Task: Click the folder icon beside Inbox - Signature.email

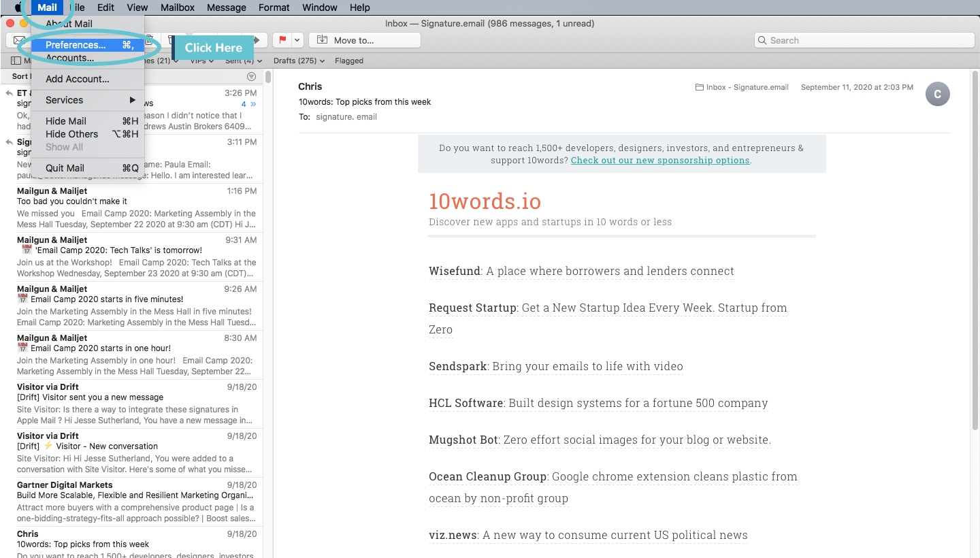Action: (x=699, y=87)
